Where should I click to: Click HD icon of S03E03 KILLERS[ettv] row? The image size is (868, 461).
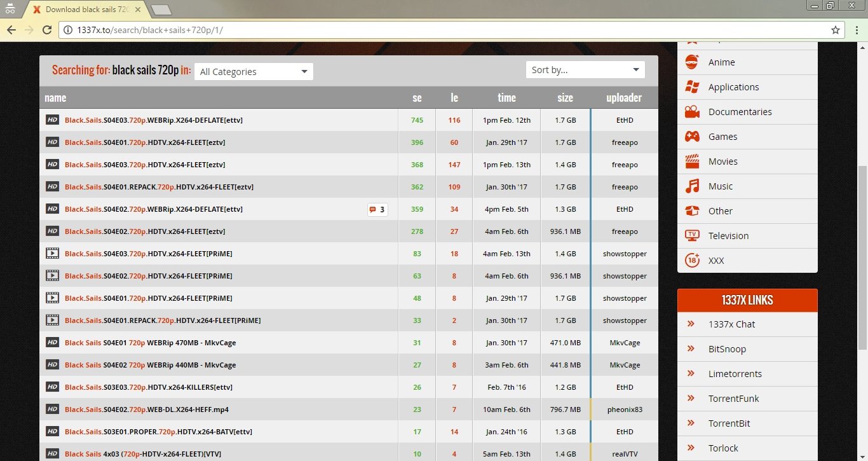[x=53, y=387]
